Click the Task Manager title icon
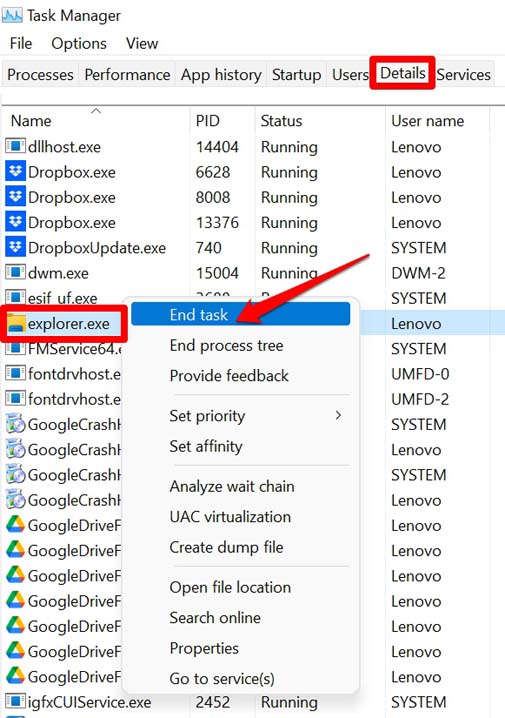The width and height of the screenshot is (505, 718). click(x=12, y=15)
